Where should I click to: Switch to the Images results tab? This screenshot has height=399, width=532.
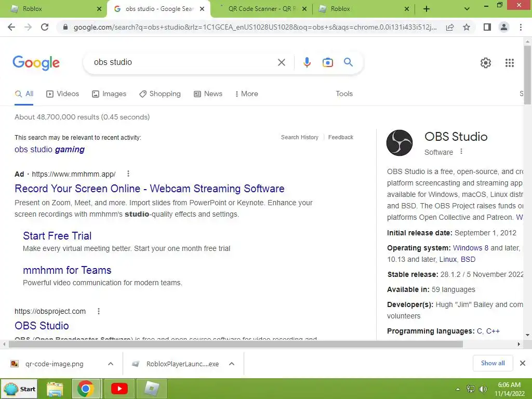pos(109,94)
